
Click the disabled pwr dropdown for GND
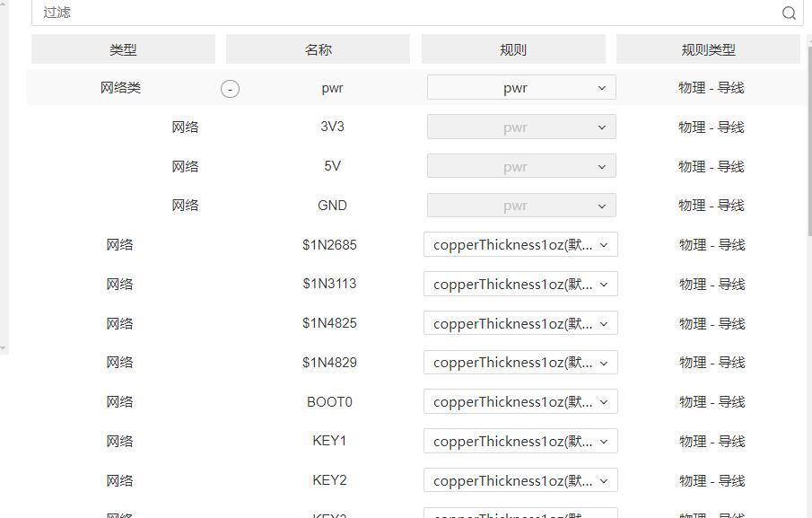point(521,206)
